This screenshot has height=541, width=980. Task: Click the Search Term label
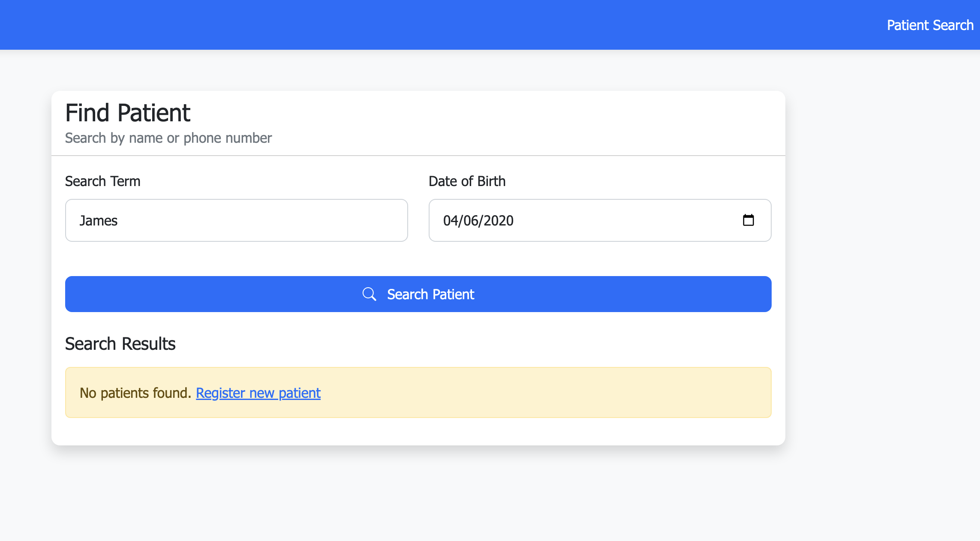point(102,181)
